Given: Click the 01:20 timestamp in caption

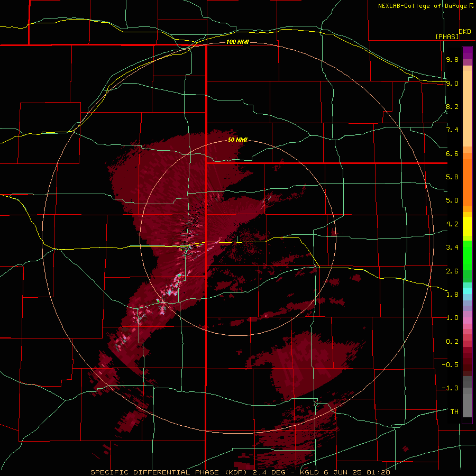Looking at the screenshot, I should pos(379,472).
